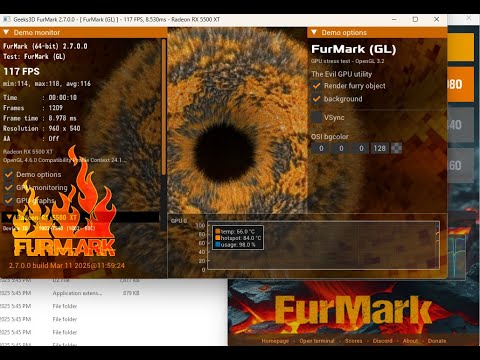Close the FurMark GL window
This screenshot has width=480, height=360.
436,19
